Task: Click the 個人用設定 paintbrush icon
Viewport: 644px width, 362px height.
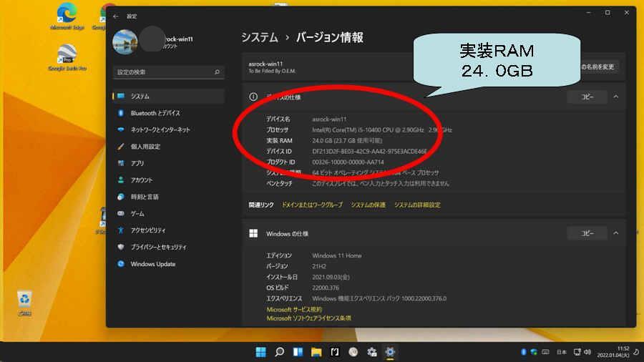Action: 121,147
